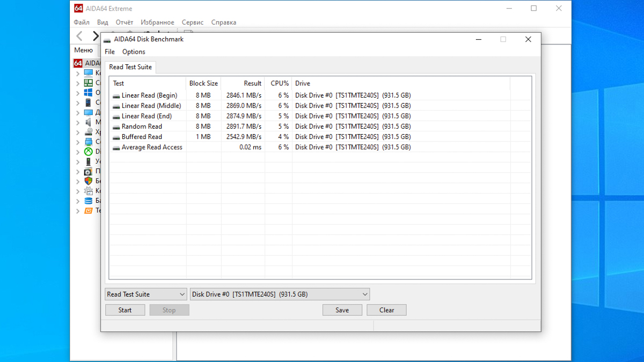Select the Motherboard icon in the tree
Viewport: 644px width, 362px height.
pos(89,83)
